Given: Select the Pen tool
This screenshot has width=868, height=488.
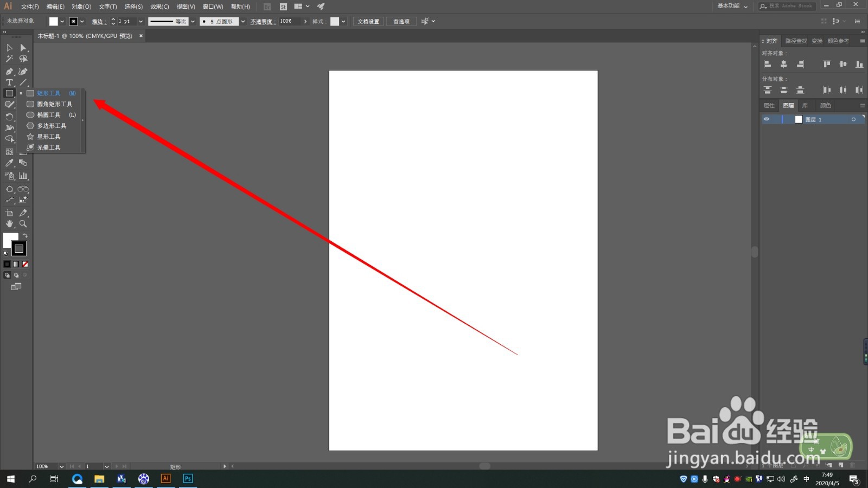Looking at the screenshot, I should (x=9, y=71).
